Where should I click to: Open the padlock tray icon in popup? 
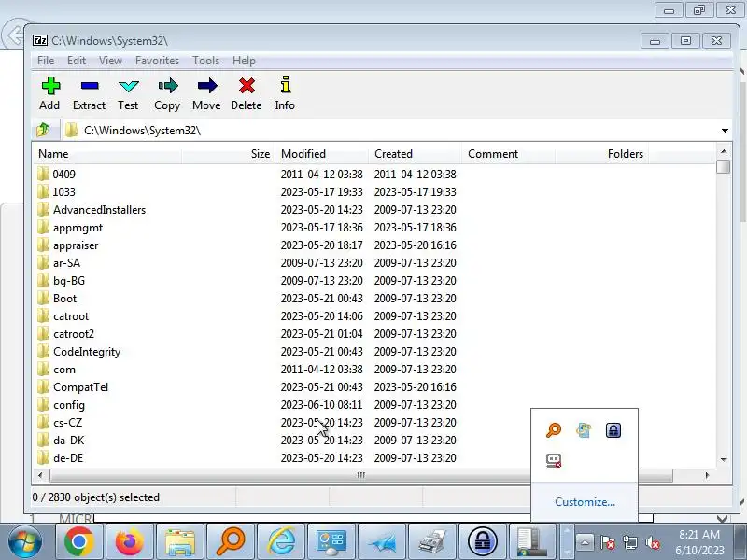pyautogui.click(x=613, y=430)
